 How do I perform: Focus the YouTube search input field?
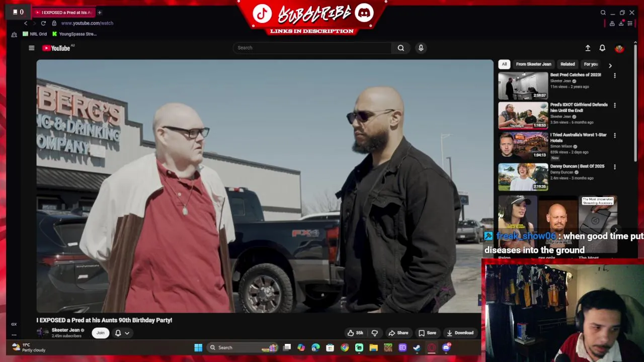(312, 48)
